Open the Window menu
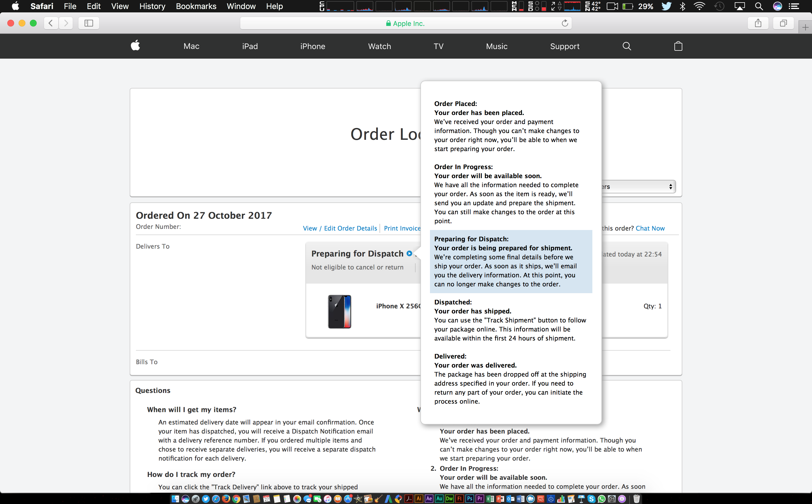This screenshot has height=504, width=812. click(241, 6)
